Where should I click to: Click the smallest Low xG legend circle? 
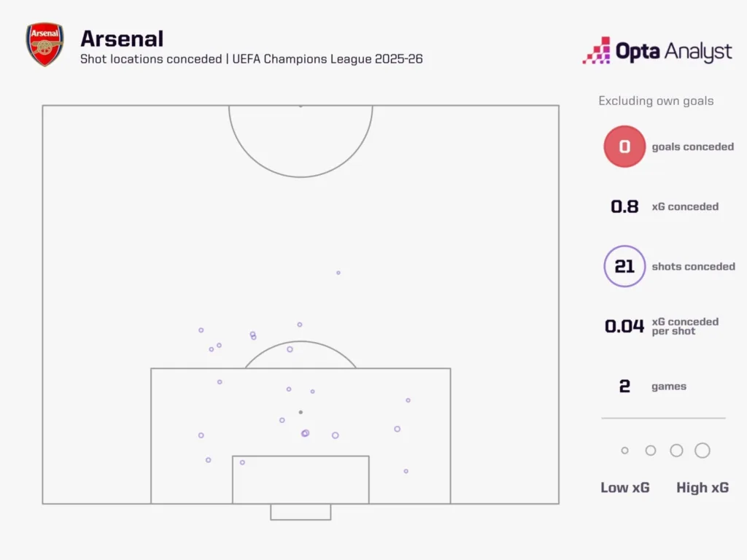click(624, 451)
